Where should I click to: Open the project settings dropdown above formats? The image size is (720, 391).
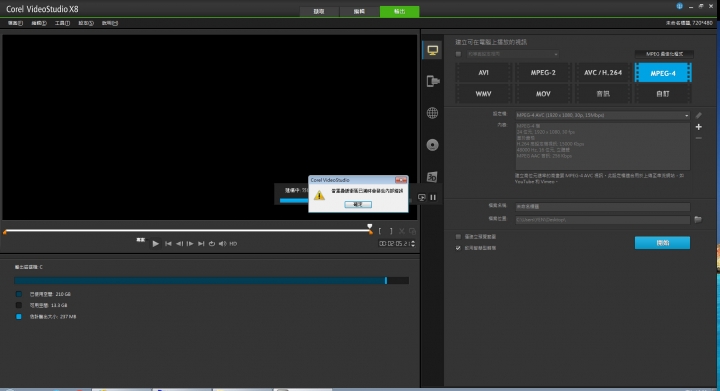(512, 54)
